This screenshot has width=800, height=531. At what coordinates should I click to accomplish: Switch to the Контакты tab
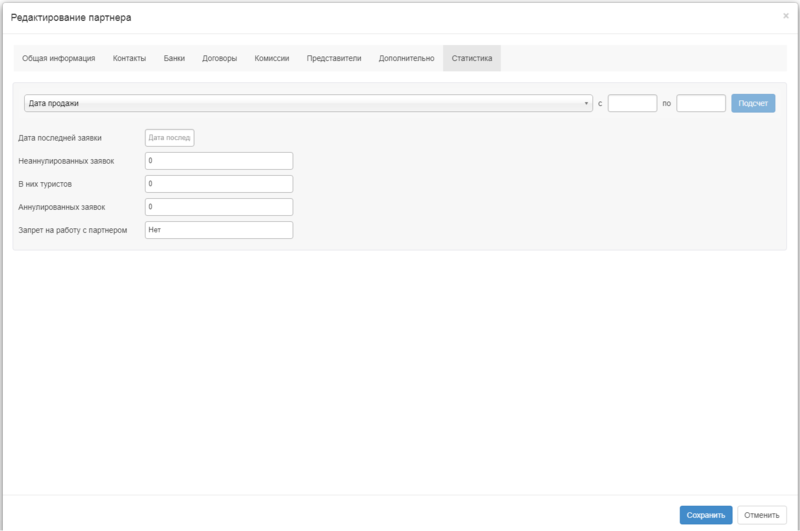tap(129, 58)
